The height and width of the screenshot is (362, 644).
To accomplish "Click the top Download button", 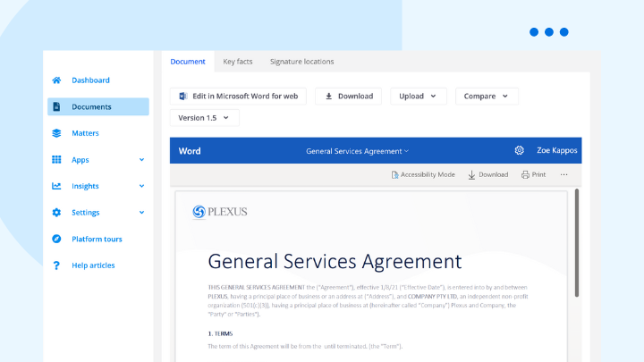I will [348, 96].
